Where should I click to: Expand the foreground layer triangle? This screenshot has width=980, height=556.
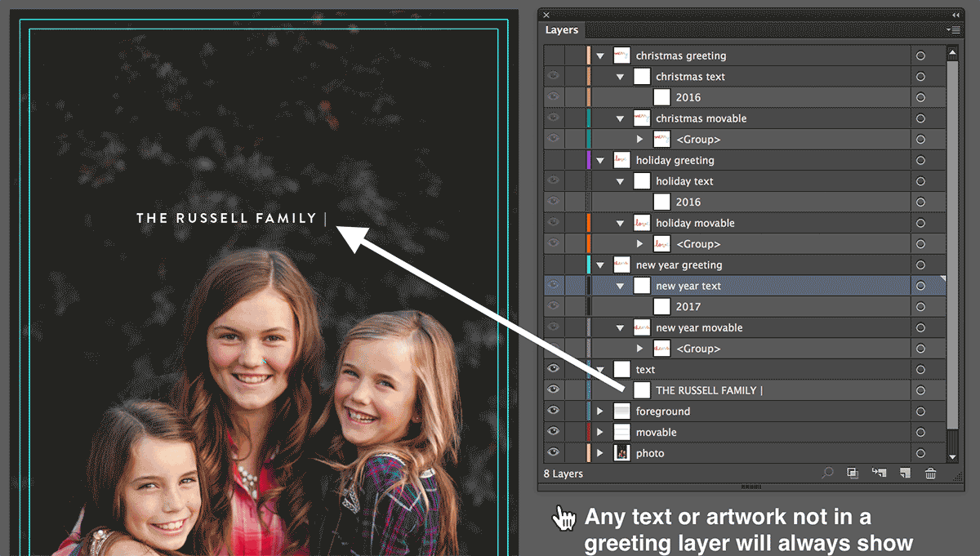click(600, 411)
